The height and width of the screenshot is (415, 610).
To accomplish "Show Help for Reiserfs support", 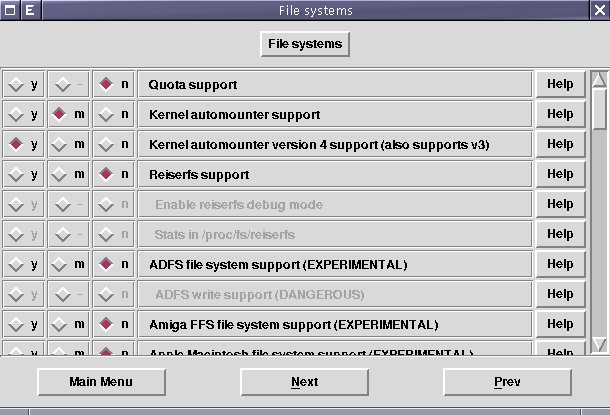I will [560, 175].
